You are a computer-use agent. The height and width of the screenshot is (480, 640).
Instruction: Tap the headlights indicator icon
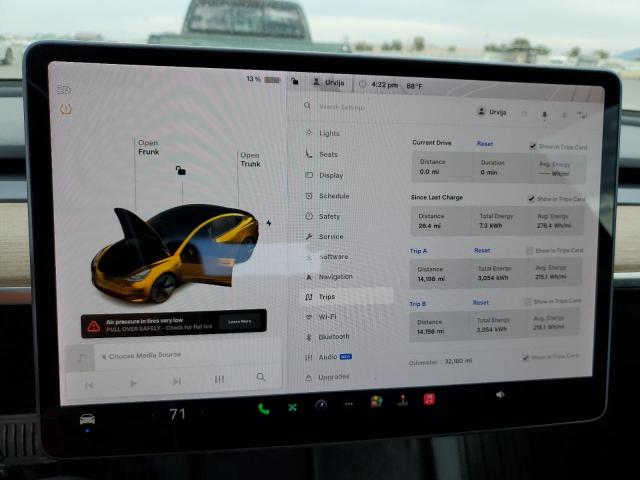(x=64, y=89)
